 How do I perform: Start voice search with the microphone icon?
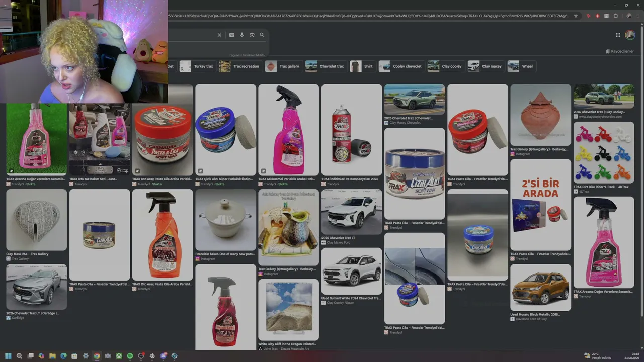pyautogui.click(x=242, y=35)
